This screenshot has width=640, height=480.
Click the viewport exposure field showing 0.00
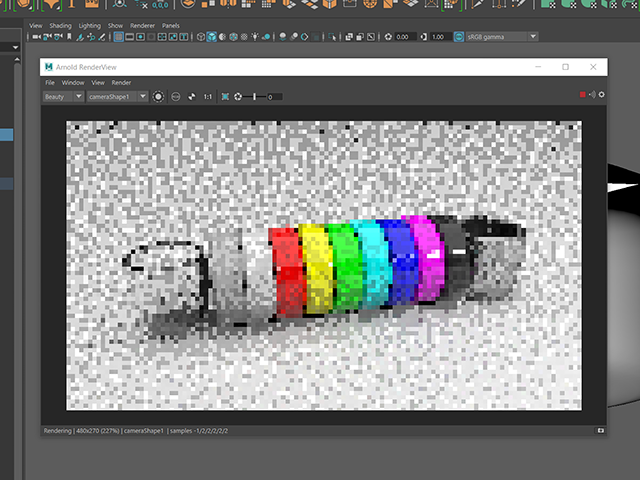click(x=405, y=37)
